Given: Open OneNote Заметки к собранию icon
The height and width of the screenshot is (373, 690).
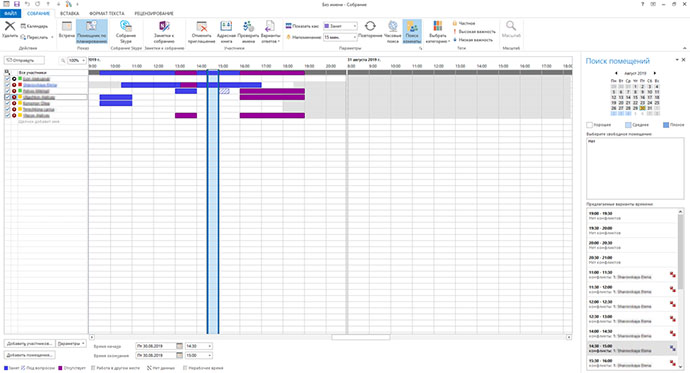Looking at the screenshot, I should (164, 26).
